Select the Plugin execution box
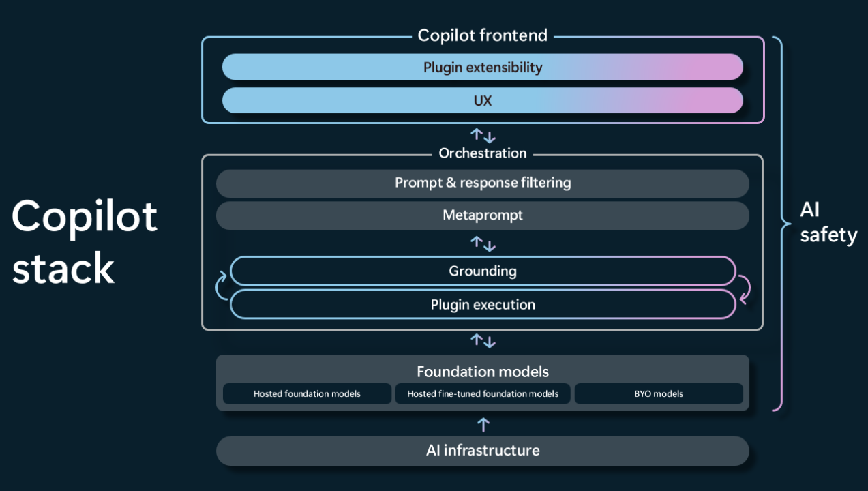Image resolution: width=868 pixels, height=491 pixels. click(x=482, y=304)
